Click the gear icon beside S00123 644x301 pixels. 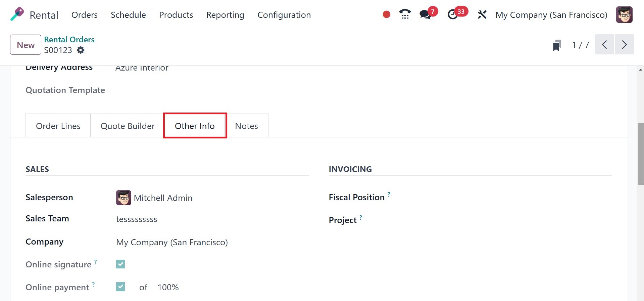coord(81,50)
